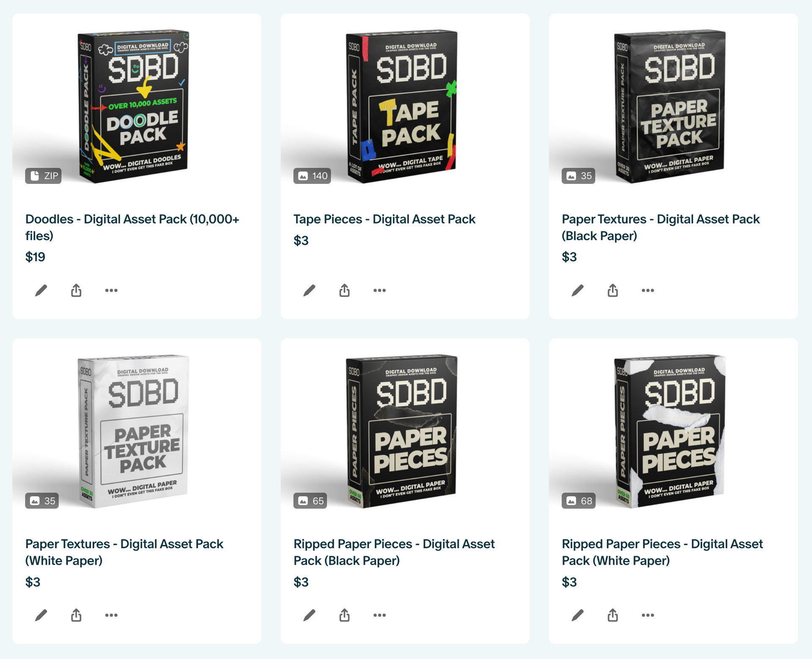The width and height of the screenshot is (812, 659).
Task: Share Paper Textures White Paper pack
Action: click(x=76, y=615)
